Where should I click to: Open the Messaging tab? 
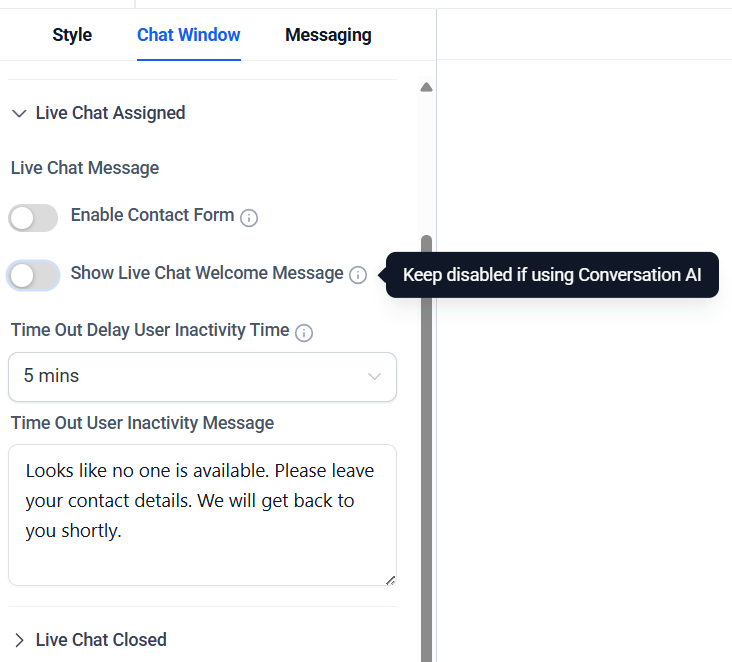point(328,35)
